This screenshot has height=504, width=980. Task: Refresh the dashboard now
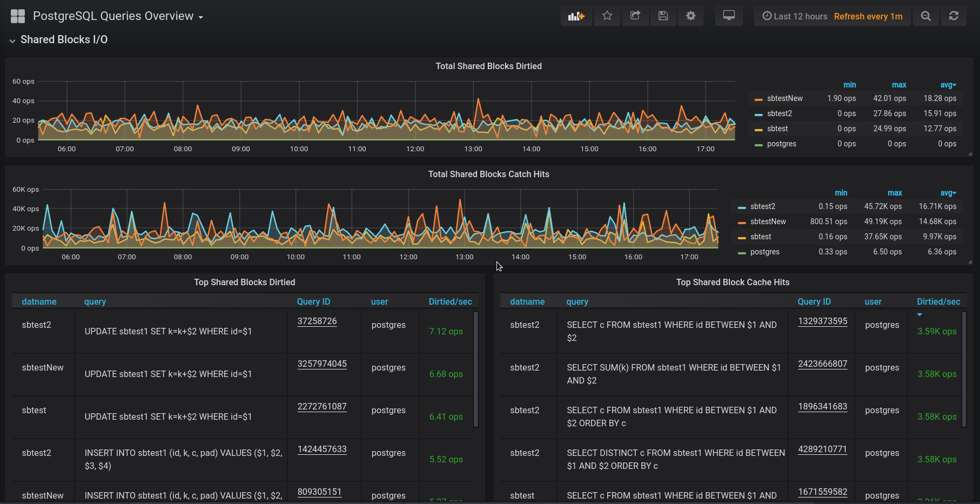coord(954,16)
